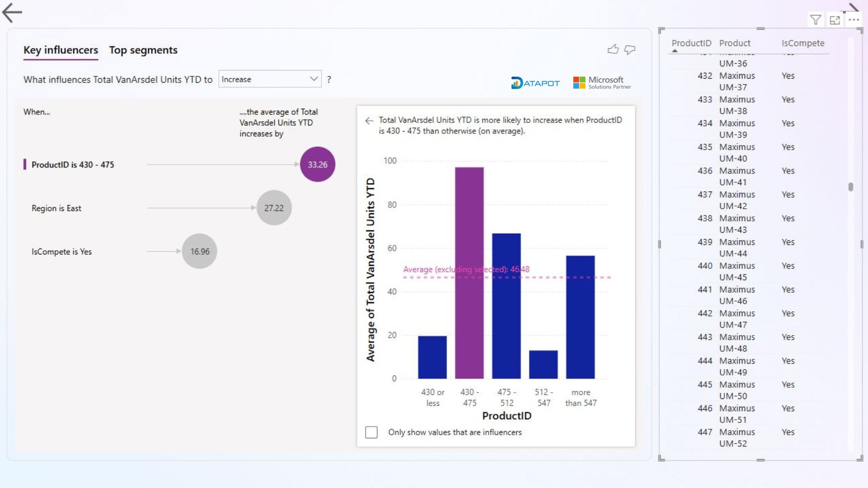The height and width of the screenshot is (488, 868).
Task: Select Maximus UM-47 product cell
Action: point(737,319)
